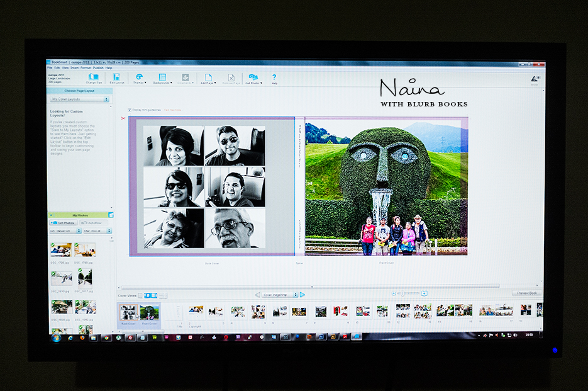Collapse the My Photos panel arrow

tap(51, 215)
